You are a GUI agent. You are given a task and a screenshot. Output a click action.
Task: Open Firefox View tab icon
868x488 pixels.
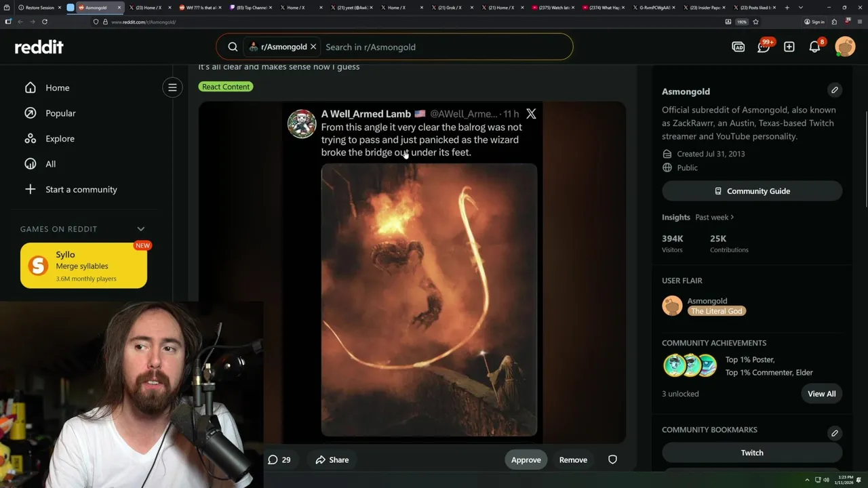tap(7, 7)
